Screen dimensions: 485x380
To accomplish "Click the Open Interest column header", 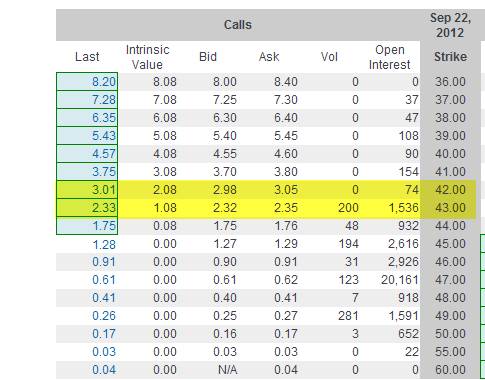I will (x=389, y=57).
